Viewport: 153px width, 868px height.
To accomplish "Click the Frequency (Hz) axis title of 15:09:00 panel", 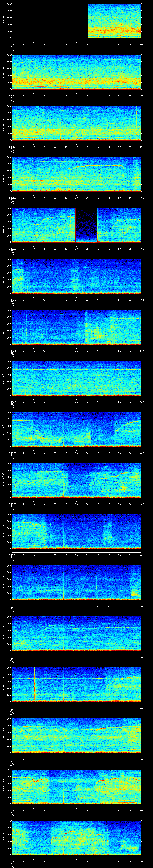I will [x=3, y=21].
